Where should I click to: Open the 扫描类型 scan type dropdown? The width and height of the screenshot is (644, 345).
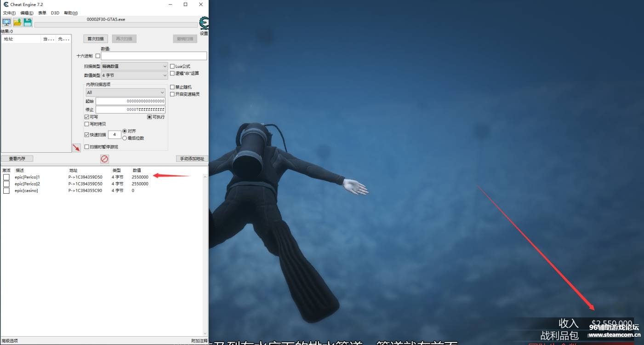[134, 66]
